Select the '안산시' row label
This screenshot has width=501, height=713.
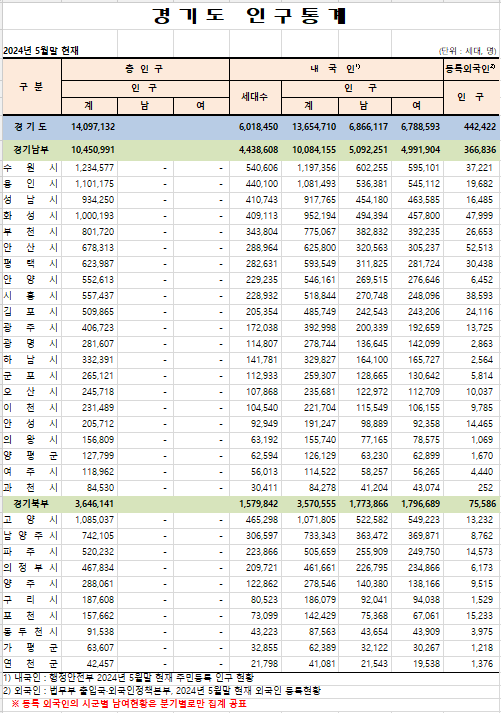(x=30, y=248)
